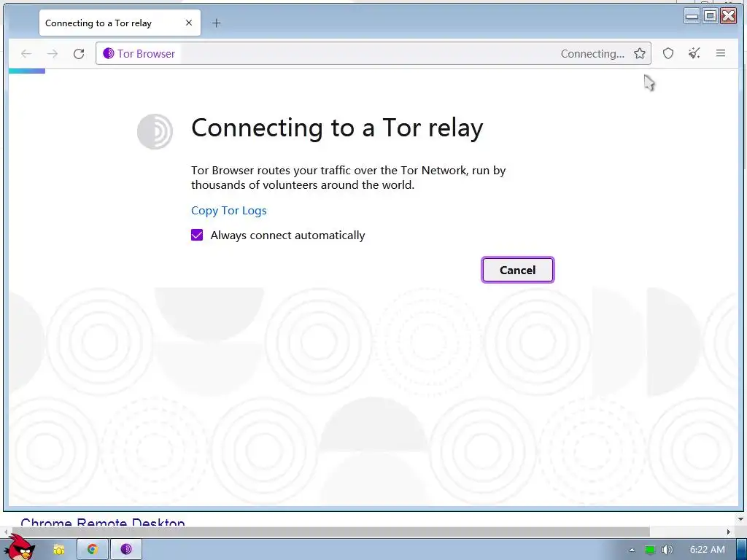Cancel the Tor connection attempt
This screenshot has width=747, height=560.
(x=517, y=270)
